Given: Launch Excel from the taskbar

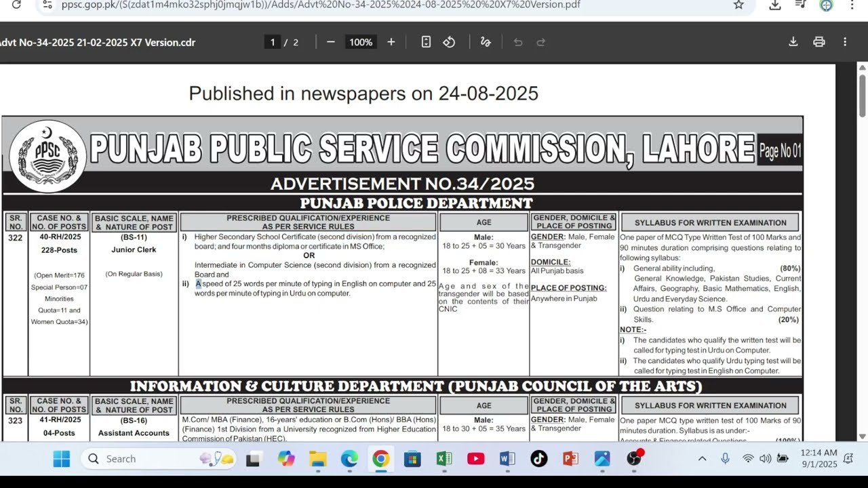Looking at the screenshot, I should pos(444,459).
